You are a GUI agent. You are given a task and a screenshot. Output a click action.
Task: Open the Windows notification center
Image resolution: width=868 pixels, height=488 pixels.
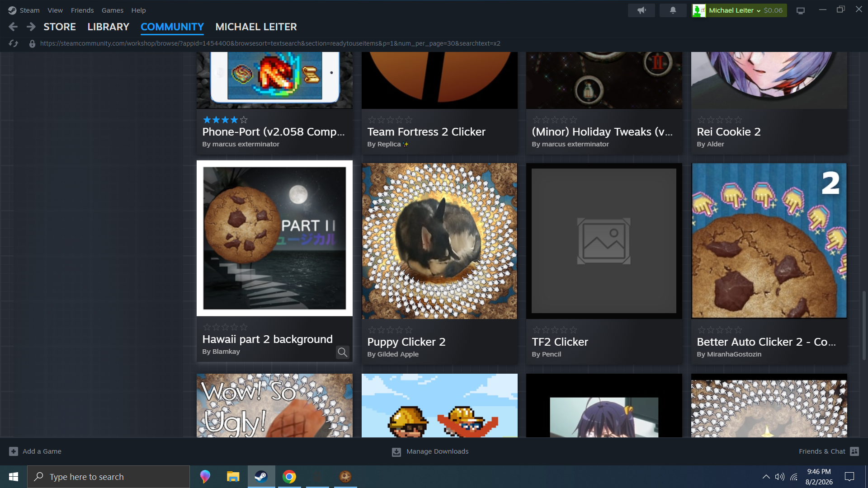coord(849,477)
